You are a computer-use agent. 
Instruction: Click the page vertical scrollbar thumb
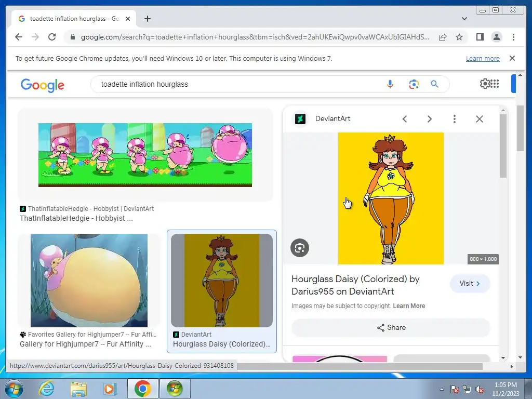pyautogui.click(x=520, y=128)
